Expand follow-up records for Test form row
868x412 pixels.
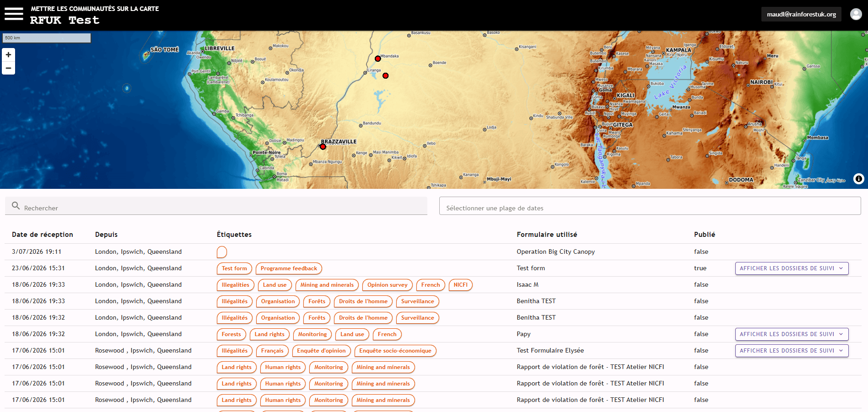point(792,268)
